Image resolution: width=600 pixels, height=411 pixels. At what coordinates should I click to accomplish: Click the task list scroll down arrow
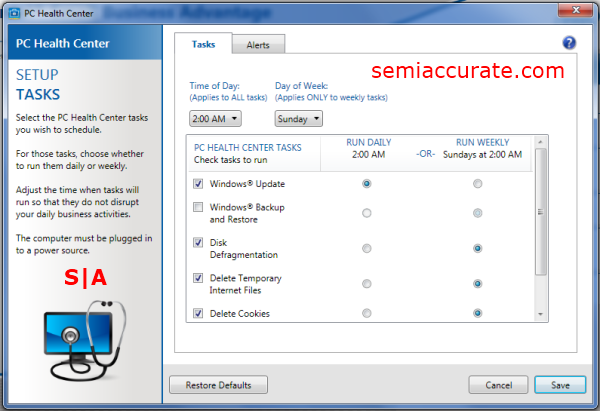541,314
